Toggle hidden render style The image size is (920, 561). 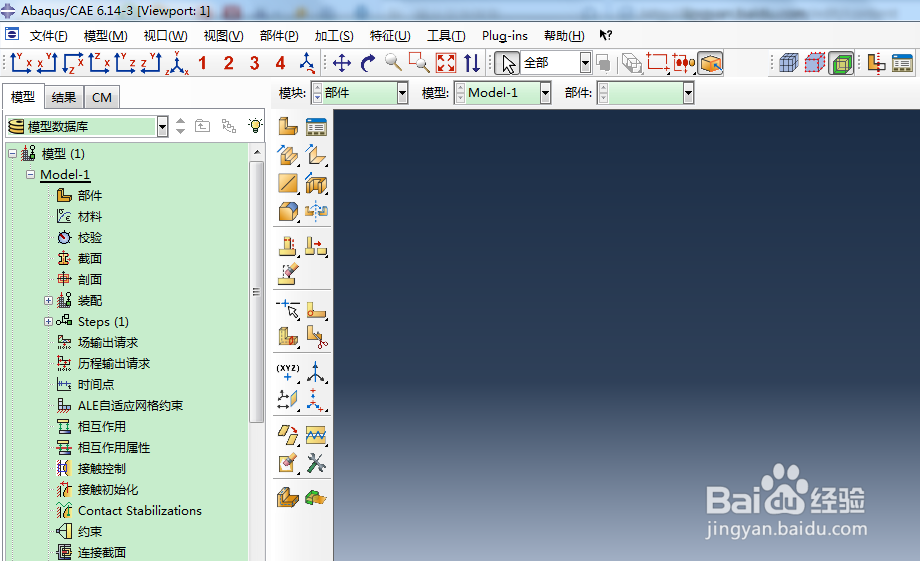click(x=815, y=63)
